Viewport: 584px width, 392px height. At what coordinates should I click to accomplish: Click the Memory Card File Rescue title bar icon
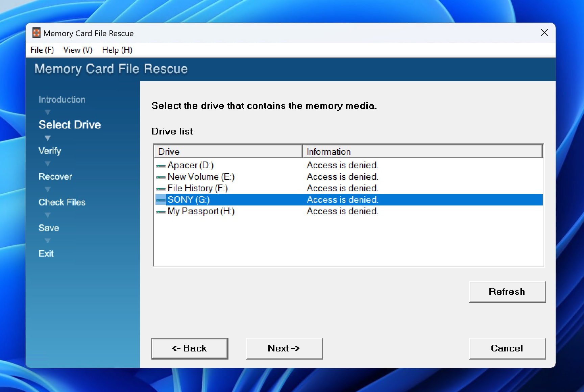click(x=36, y=33)
